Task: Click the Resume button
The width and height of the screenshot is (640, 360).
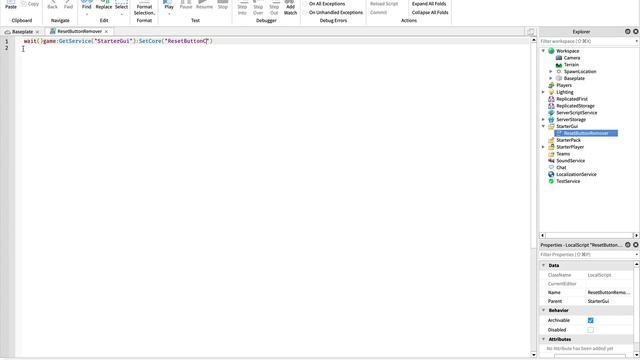Action: (x=204, y=5)
